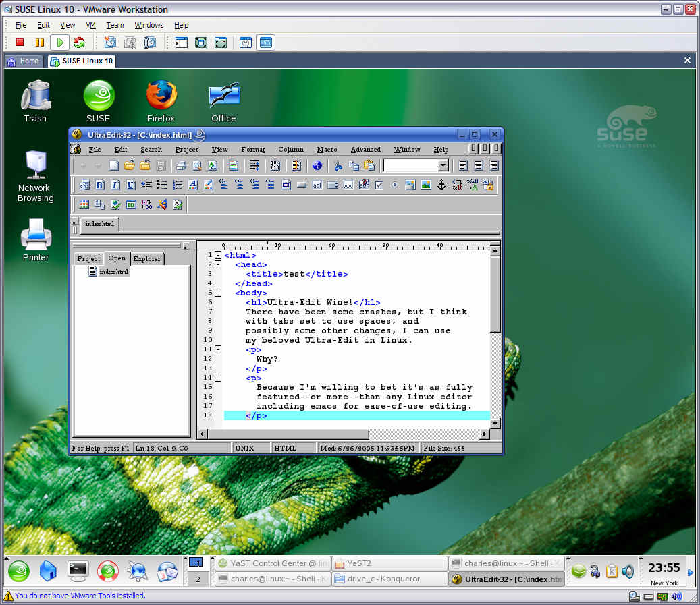The height and width of the screenshot is (605, 700).
Task: Insert HTML checkbox form element
Action: click(379, 185)
